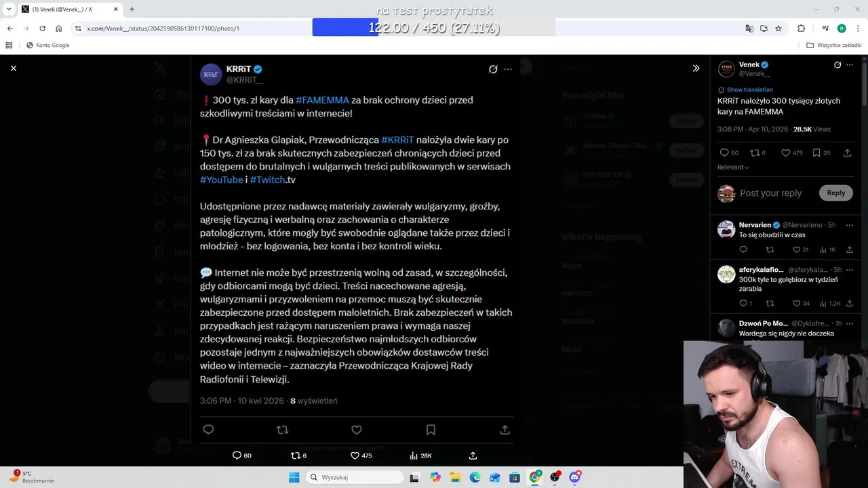Go back in the browser

[x=9, y=28]
